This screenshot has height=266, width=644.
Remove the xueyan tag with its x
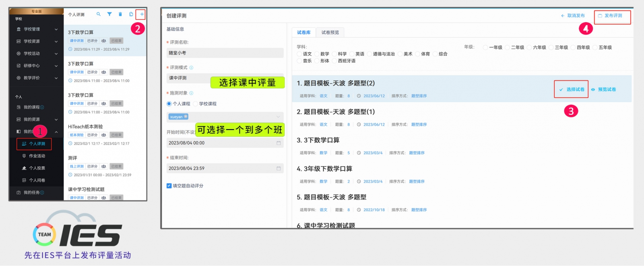click(x=186, y=117)
